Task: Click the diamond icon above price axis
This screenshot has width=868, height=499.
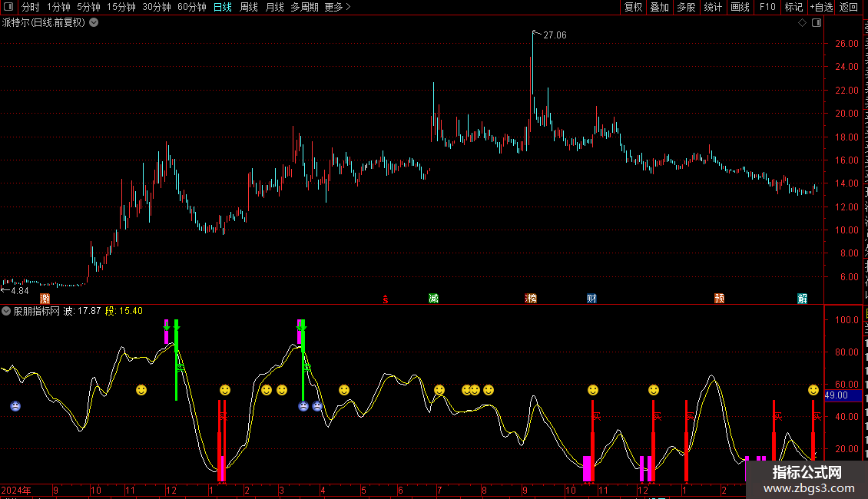Action: click(x=802, y=23)
